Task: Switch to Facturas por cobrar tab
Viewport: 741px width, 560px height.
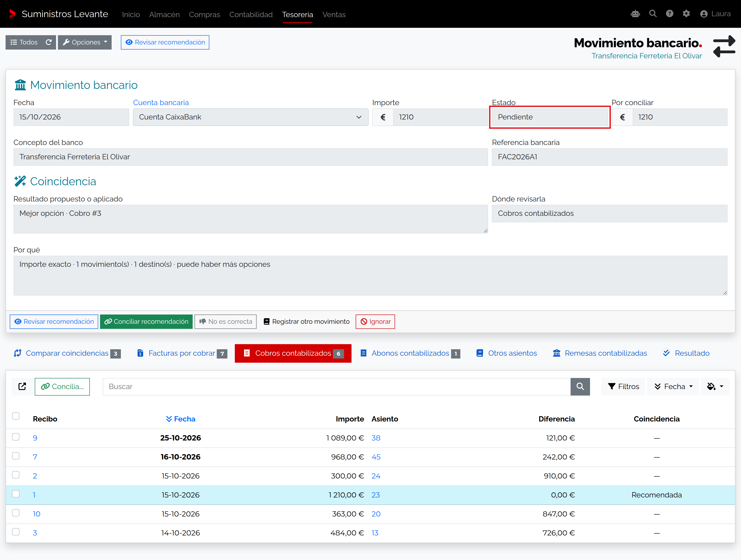Action: tap(182, 353)
